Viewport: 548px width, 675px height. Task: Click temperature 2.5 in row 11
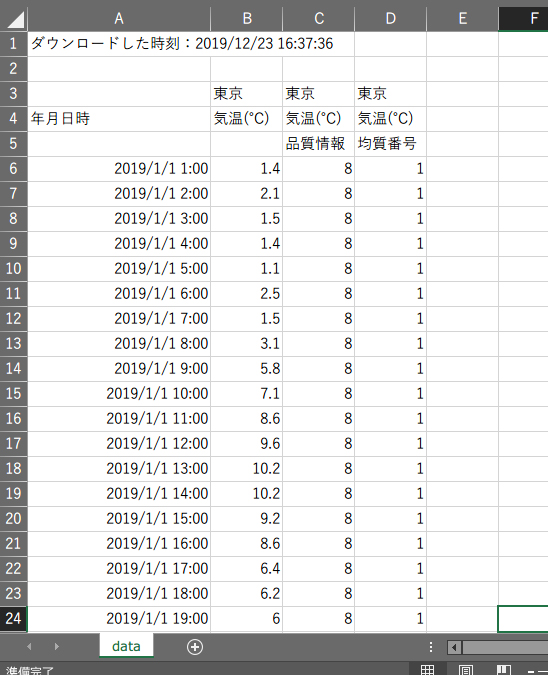click(x=247, y=293)
